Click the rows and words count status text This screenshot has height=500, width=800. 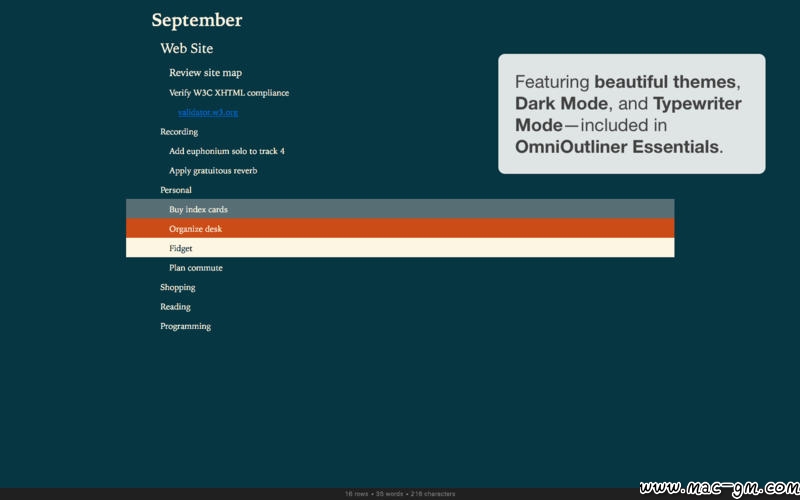click(400, 494)
